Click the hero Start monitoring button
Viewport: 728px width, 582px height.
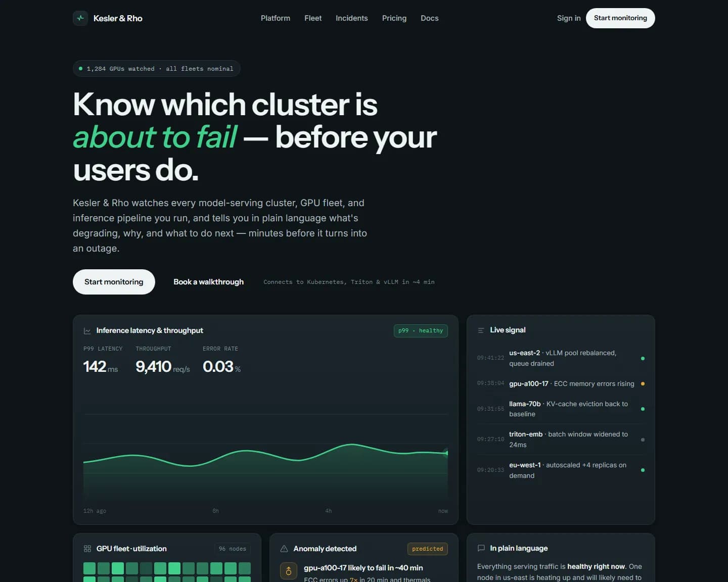(x=114, y=282)
